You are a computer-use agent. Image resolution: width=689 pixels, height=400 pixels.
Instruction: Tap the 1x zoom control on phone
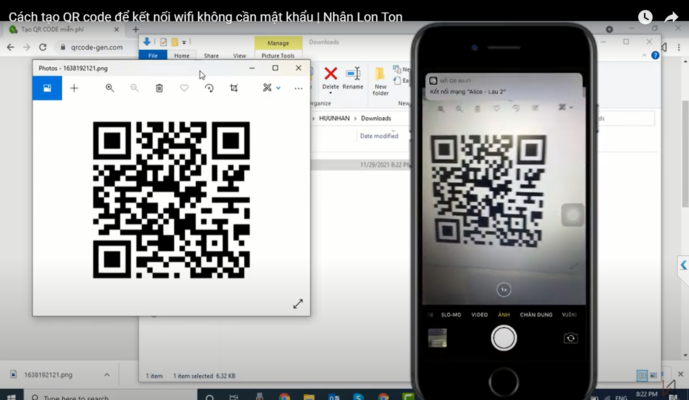[504, 290]
